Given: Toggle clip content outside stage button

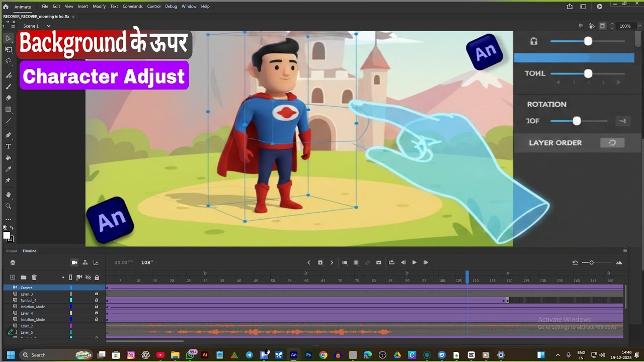Looking at the screenshot, I should [602, 26].
